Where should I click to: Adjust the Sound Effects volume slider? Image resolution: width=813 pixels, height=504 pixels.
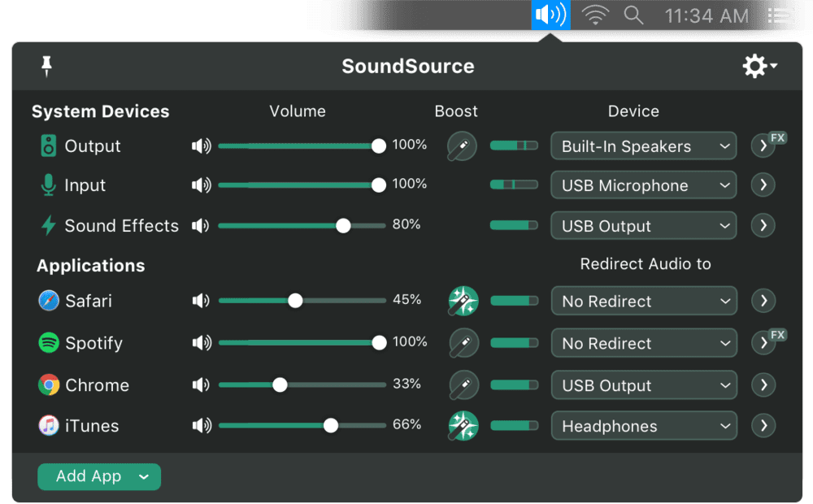pos(302,225)
